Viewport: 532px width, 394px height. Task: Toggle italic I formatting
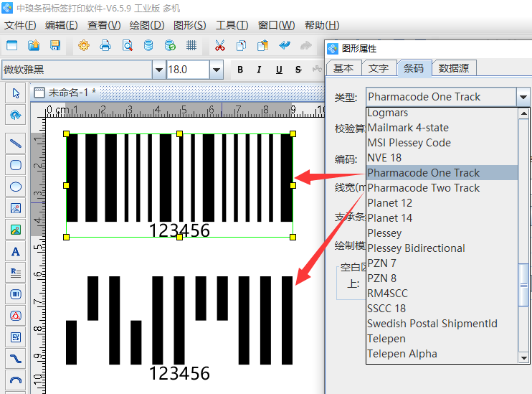(x=260, y=70)
